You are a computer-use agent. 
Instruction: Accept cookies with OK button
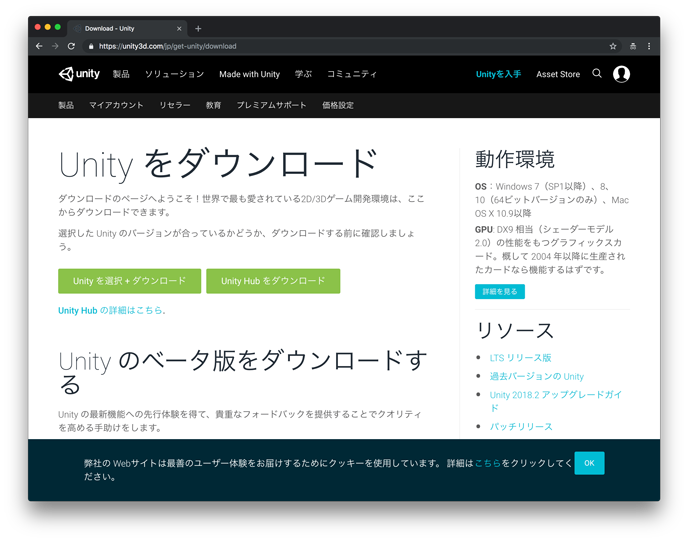[x=589, y=463]
